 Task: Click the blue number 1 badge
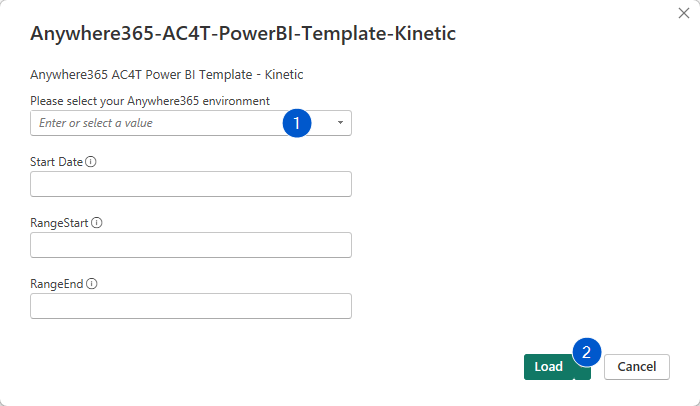click(x=297, y=123)
